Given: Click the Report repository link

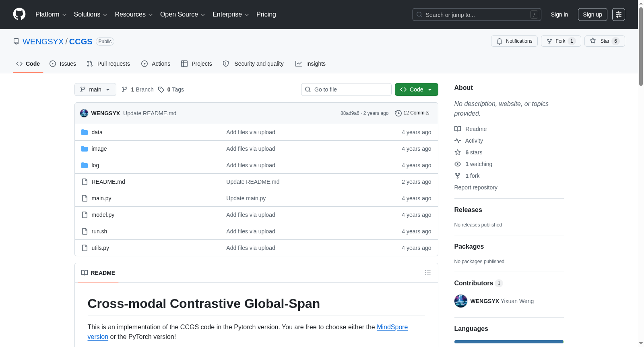Looking at the screenshot, I should click(x=476, y=187).
